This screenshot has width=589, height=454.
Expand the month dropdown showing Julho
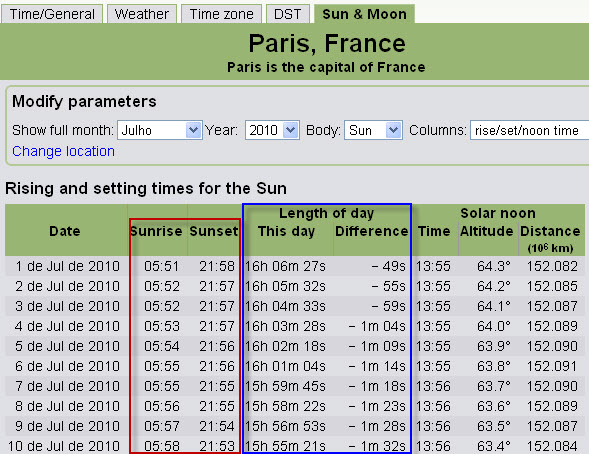tap(160, 130)
